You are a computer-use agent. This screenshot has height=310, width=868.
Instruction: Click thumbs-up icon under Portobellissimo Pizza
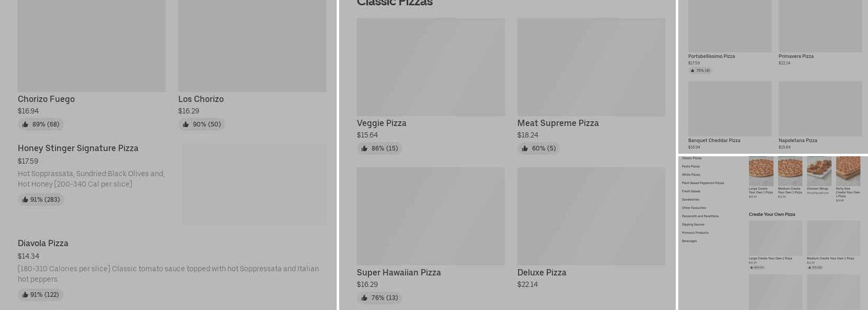click(693, 71)
